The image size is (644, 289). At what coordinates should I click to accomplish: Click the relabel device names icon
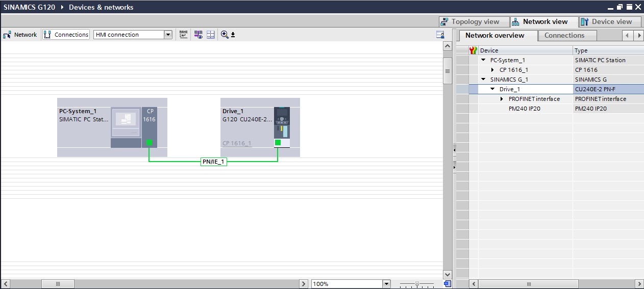point(184,35)
